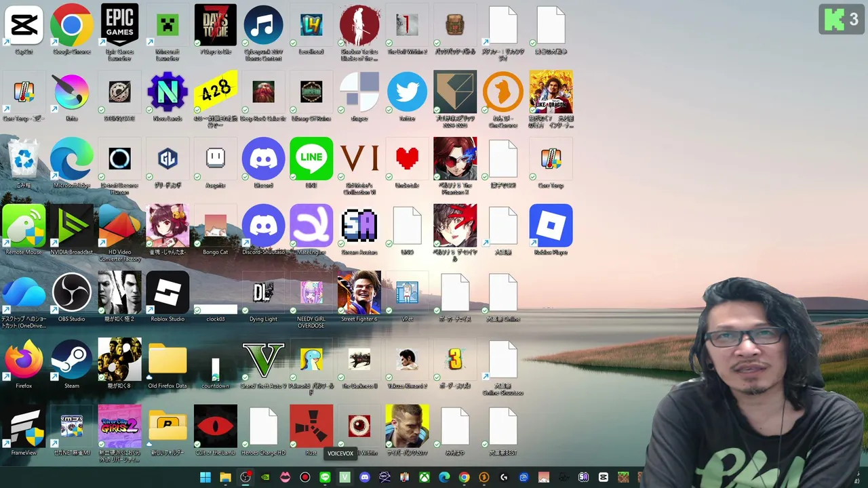Select the Grand Theft Auto V icon
The image size is (868, 488).
(263, 359)
